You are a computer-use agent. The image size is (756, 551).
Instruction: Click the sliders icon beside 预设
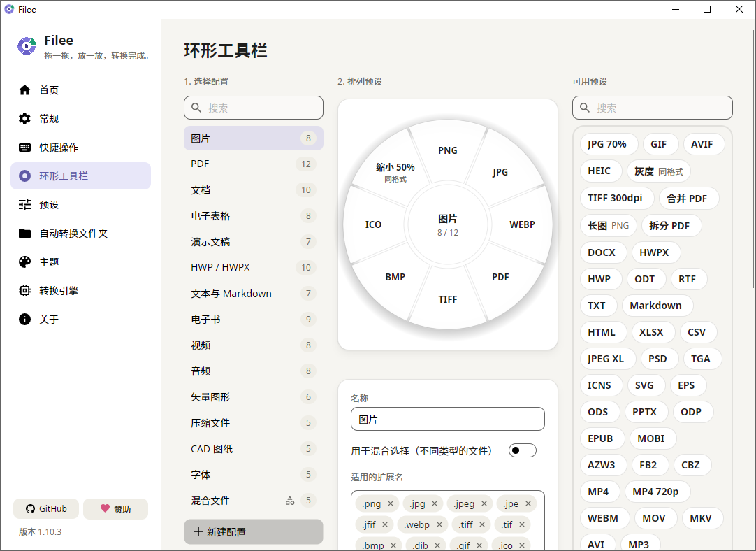pos(24,205)
